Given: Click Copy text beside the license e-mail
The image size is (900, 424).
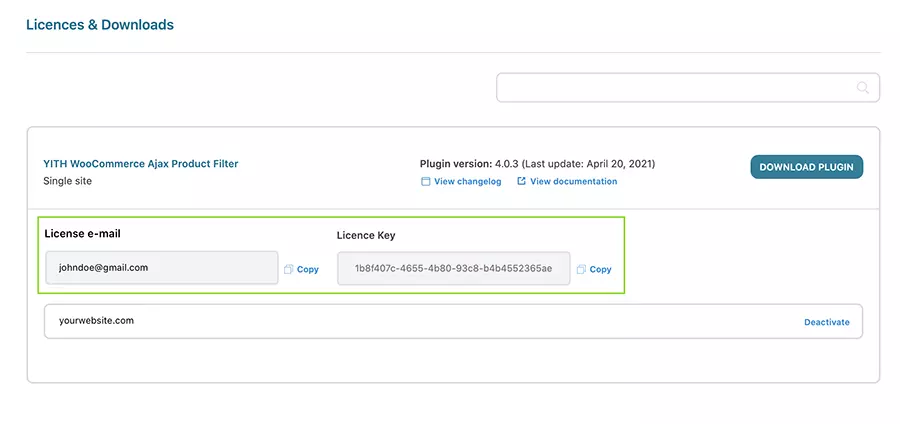Looking at the screenshot, I should tap(308, 269).
